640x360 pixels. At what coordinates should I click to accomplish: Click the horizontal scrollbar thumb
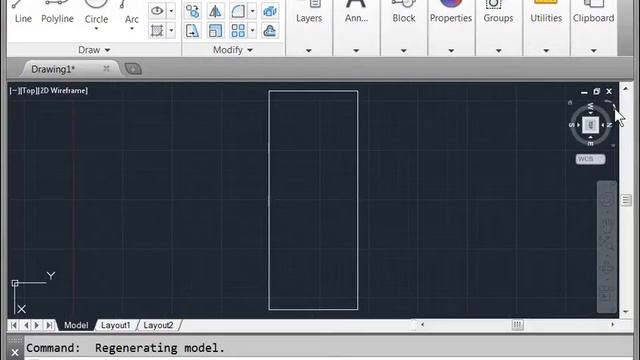pos(518,324)
